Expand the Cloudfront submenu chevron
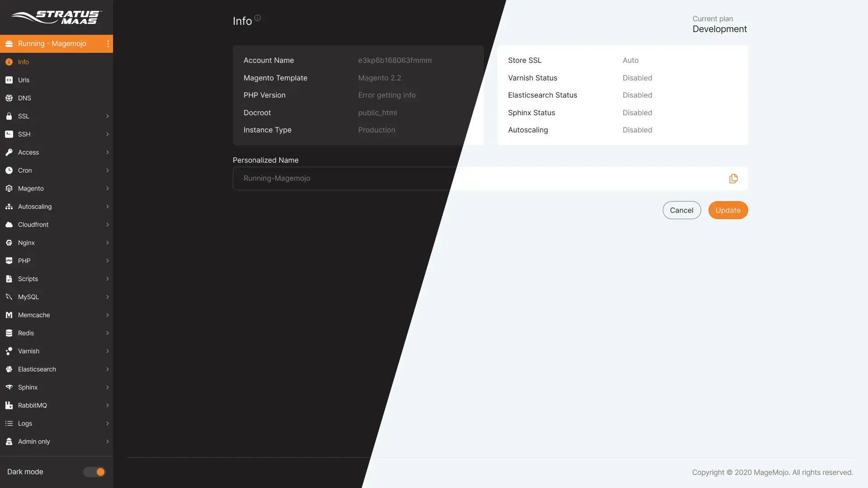The image size is (868, 488). tap(108, 225)
